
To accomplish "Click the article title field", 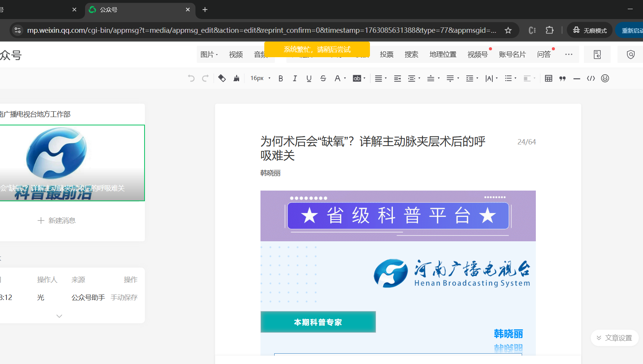I will point(373,148).
